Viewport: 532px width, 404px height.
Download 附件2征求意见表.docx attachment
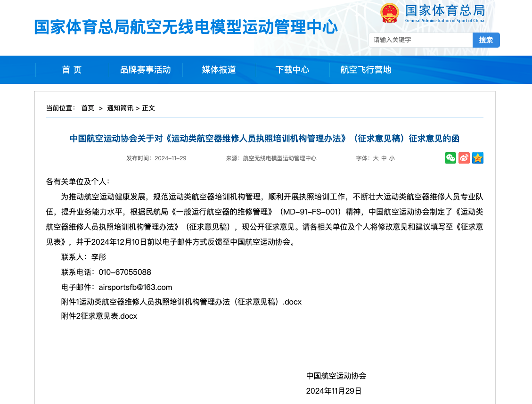(x=99, y=316)
